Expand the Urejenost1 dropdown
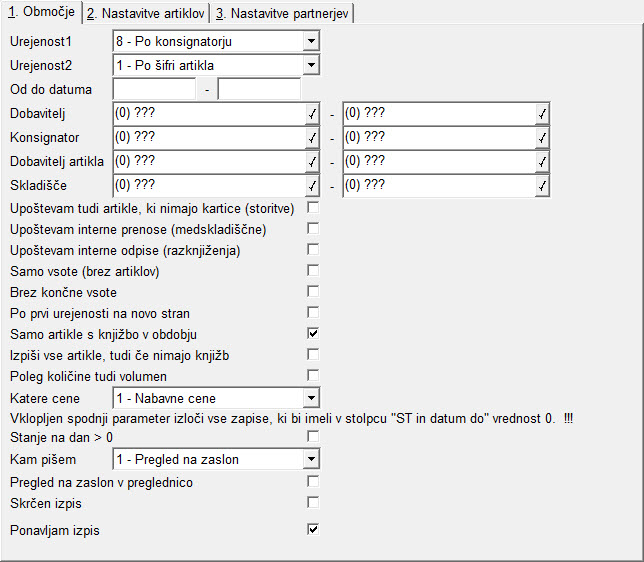 [311, 41]
